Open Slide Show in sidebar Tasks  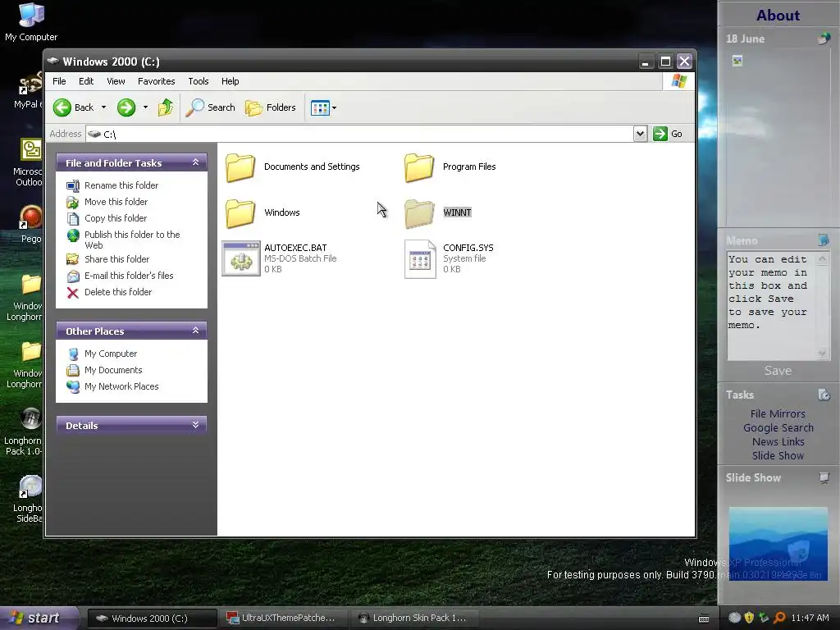[x=778, y=456]
